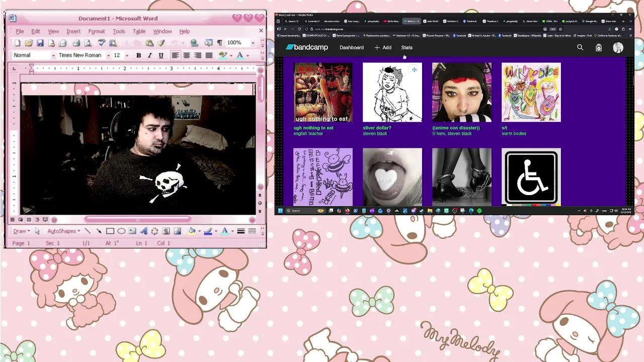Open the 'ugh nothing to eat' album cover
Viewport: 644px width, 362px height.
[323, 93]
